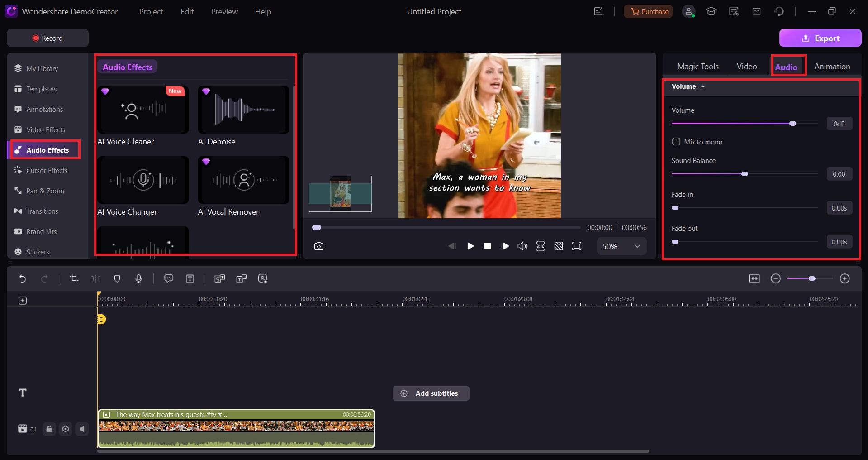The image size is (868, 460).
Task: Open the Edit menu
Action: (187, 12)
